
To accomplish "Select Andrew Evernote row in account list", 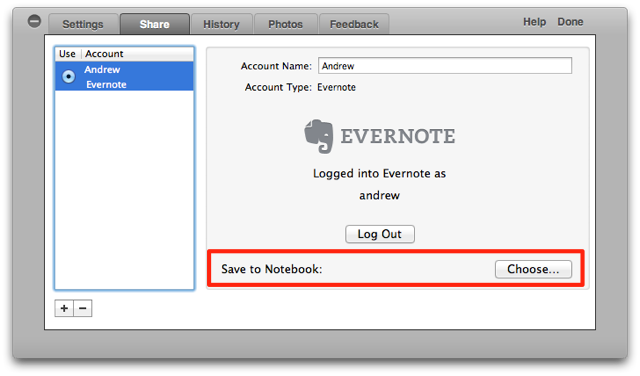I will click(124, 76).
